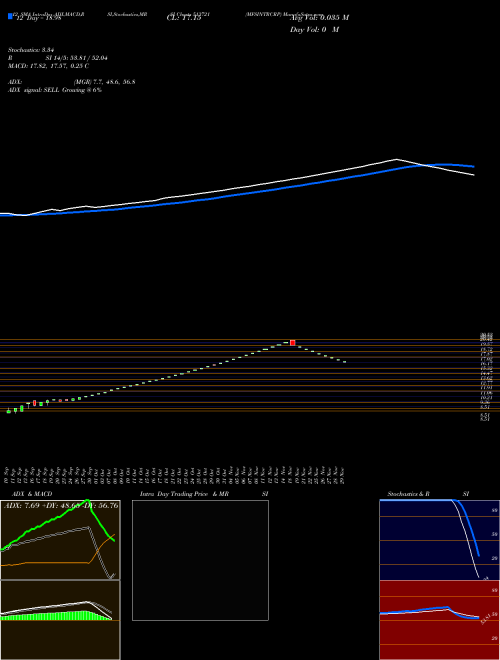
Task: Open the blue Stochastics chart panel
Action: click(439, 540)
